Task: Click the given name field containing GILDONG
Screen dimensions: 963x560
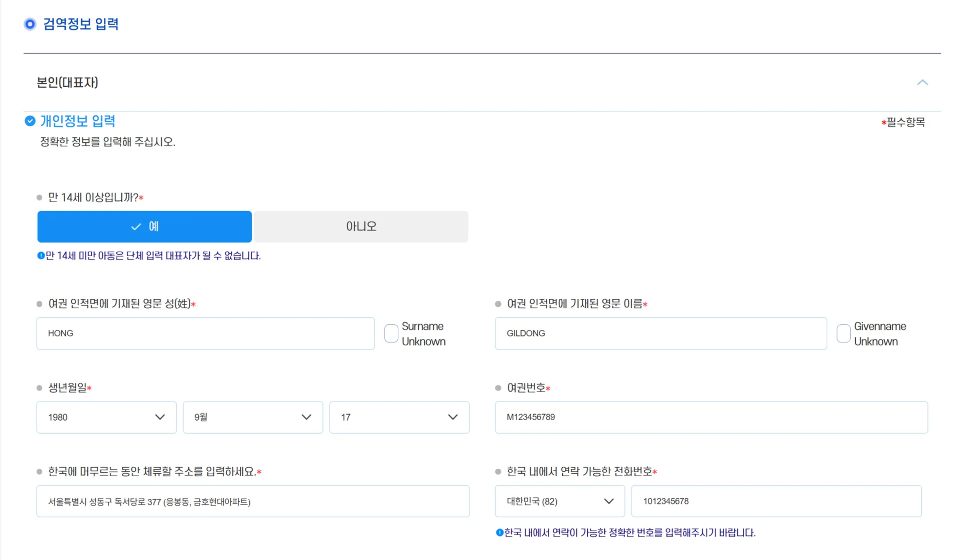Action: coord(661,333)
